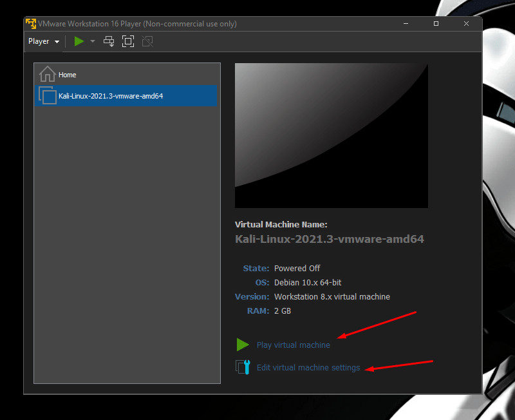Image resolution: width=515 pixels, height=420 pixels.
Task: Maximize the VMware Player window
Action: tap(436, 24)
